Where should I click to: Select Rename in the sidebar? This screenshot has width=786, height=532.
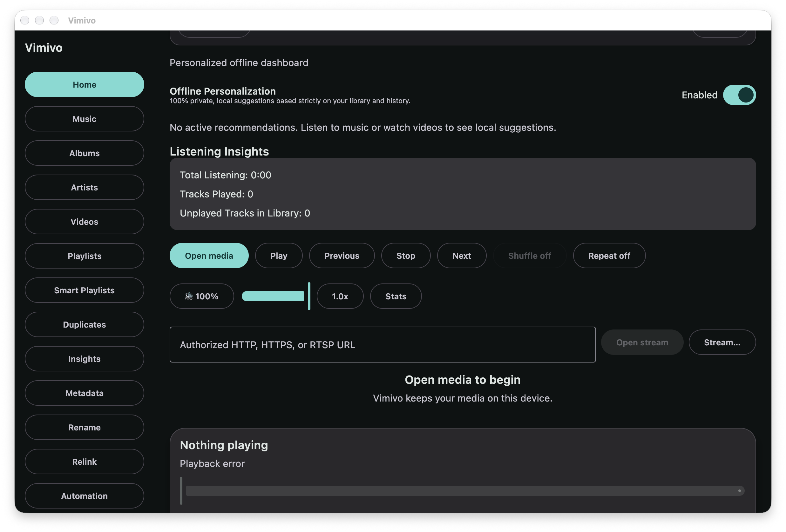[84, 428]
